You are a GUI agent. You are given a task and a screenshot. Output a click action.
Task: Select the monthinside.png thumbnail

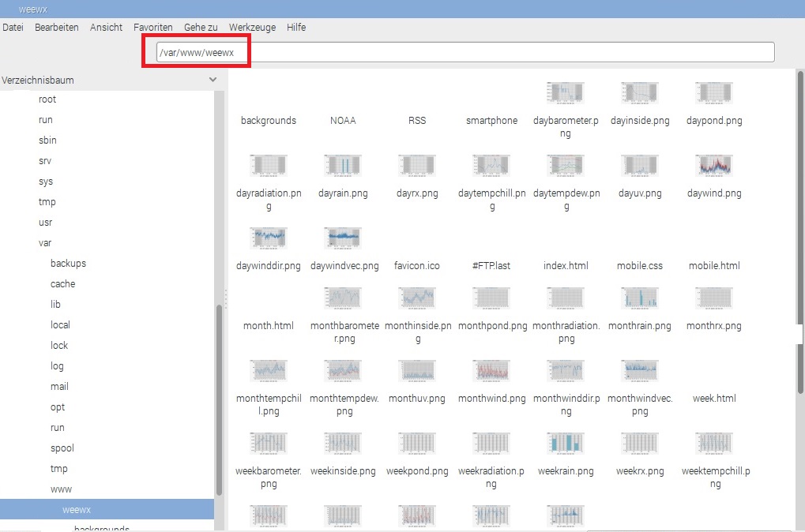[x=416, y=298]
